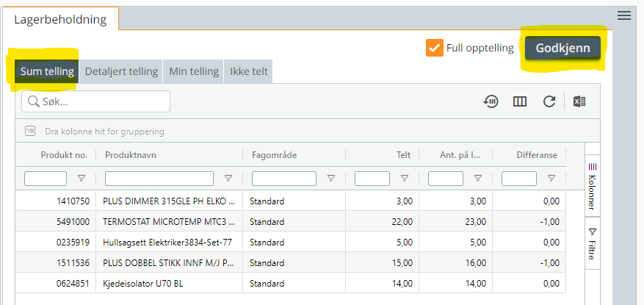The width and height of the screenshot is (644, 305).
Task: Click the filter icon for Produktnavn
Action: (x=228, y=179)
